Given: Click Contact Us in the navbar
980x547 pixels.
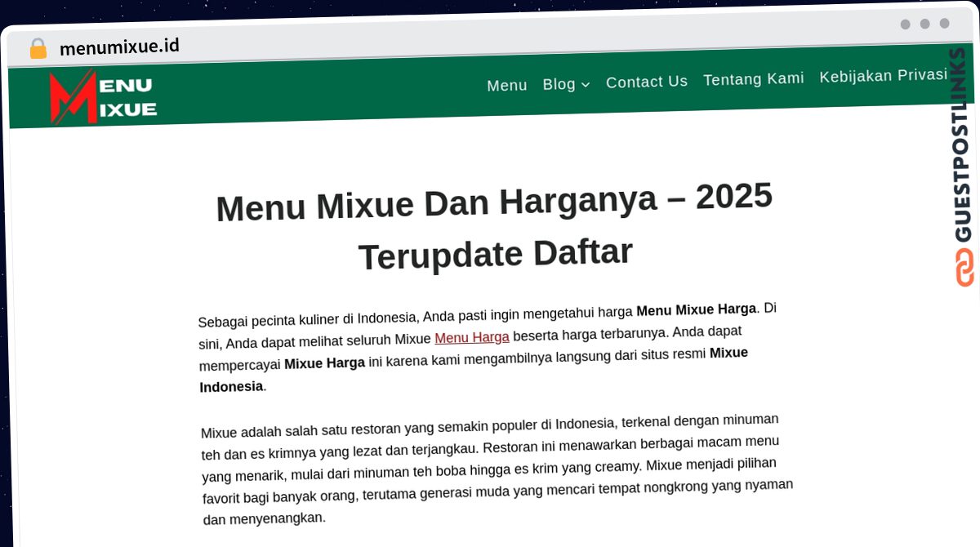Looking at the screenshot, I should pos(647,82).
